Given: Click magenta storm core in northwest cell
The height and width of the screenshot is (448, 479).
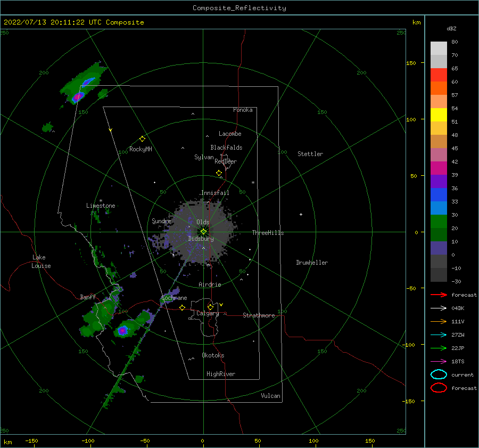Looking at the screenshot, I should pos(78,96).
